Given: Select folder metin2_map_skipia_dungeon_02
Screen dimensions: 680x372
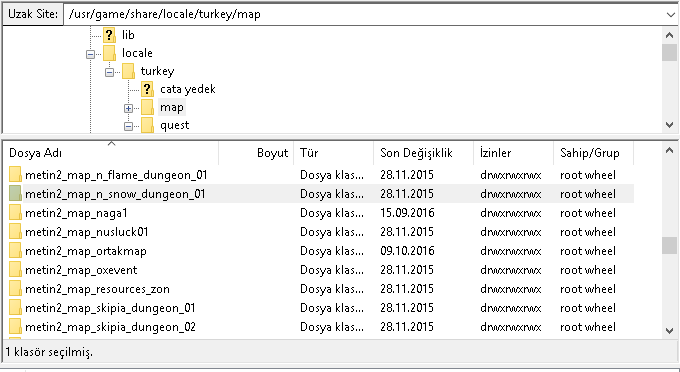Looking at the screenshot, I should coord(110,327).
